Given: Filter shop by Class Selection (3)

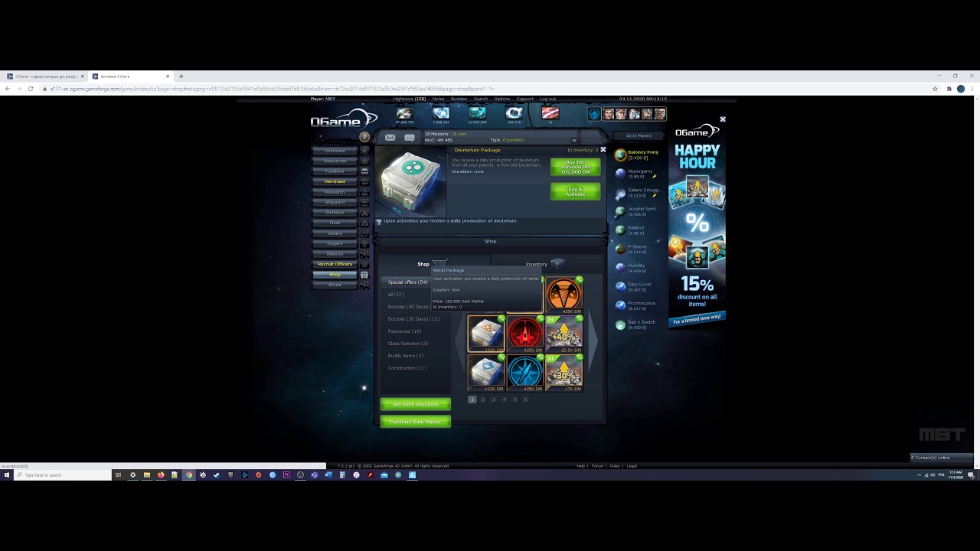Looking at the screenshot, I should 408,344.
